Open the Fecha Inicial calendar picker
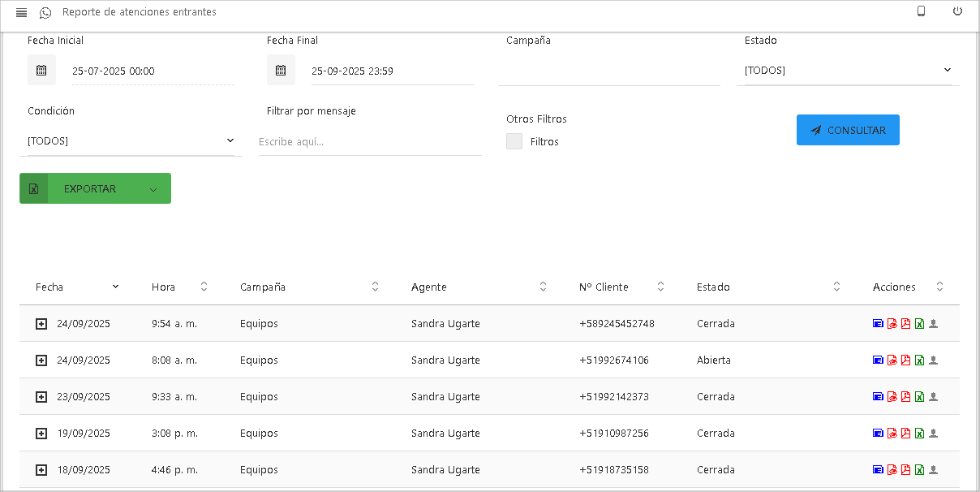Screen dimensions: 980x492 click(41, 71)
